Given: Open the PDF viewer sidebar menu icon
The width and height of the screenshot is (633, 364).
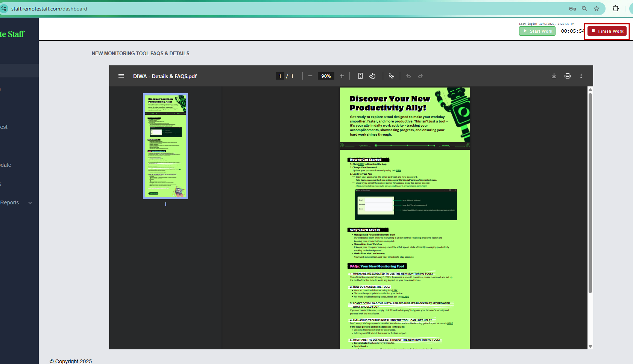Looking at the screenshot, I should [x=121, y=76].
